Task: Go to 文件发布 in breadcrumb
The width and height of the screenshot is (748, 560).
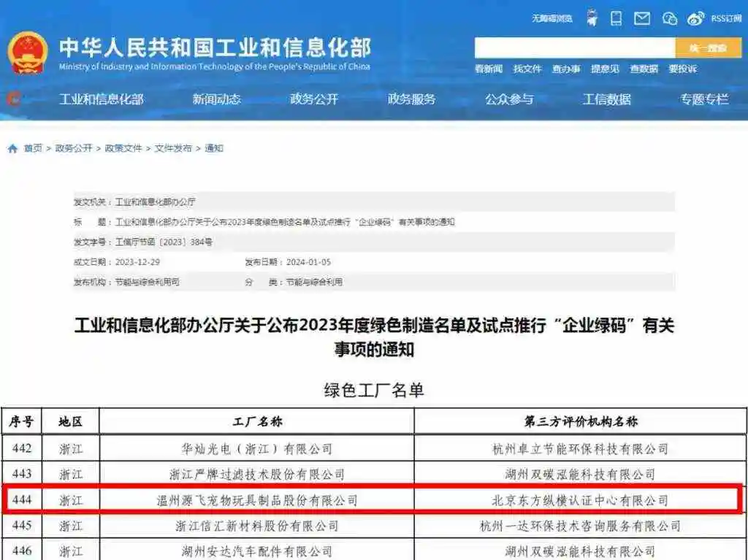Action: click(x=172, y=148)
